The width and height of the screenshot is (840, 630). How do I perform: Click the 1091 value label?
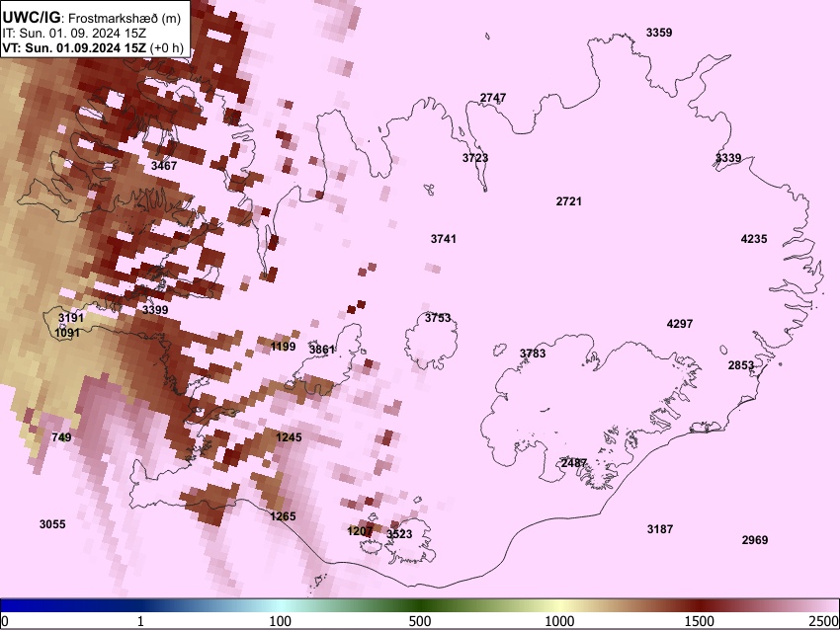[67, 333]
